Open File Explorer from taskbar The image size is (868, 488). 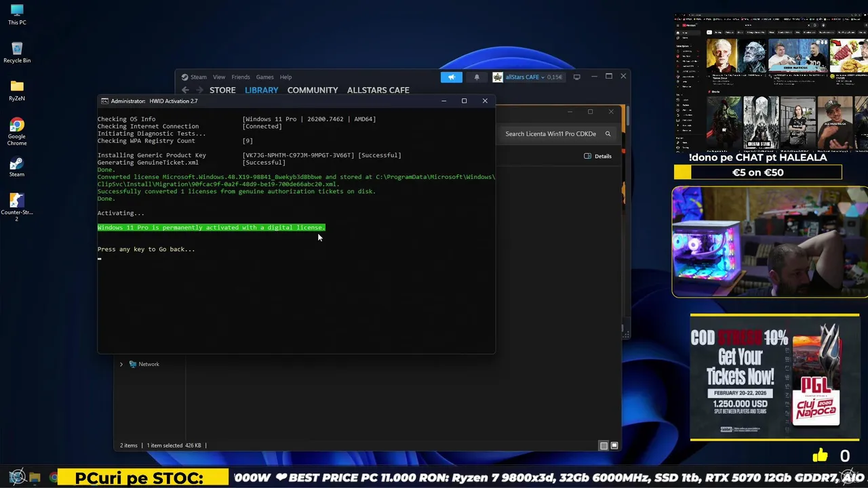click(35, 477)
